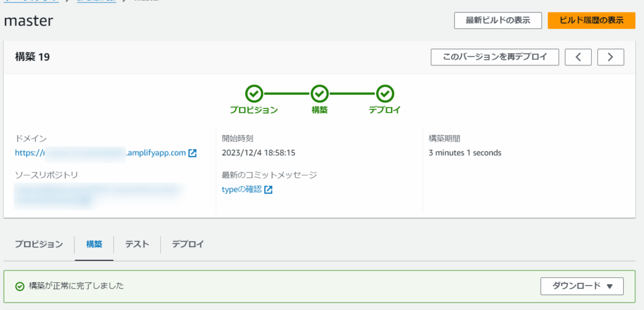Click the orange ビルド履歴の表示 button
This screenshot has height=310, width=644.
(591, 20)
